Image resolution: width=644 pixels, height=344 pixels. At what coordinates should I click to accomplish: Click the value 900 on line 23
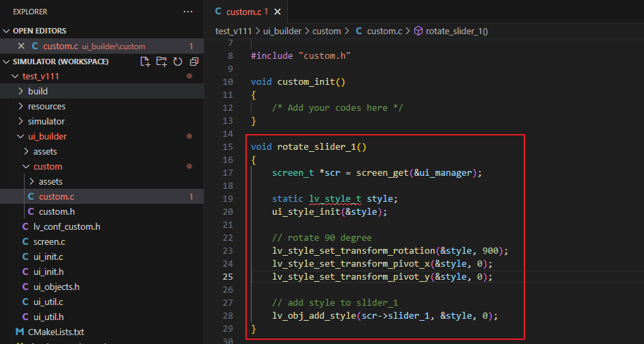tap(490, 251)
